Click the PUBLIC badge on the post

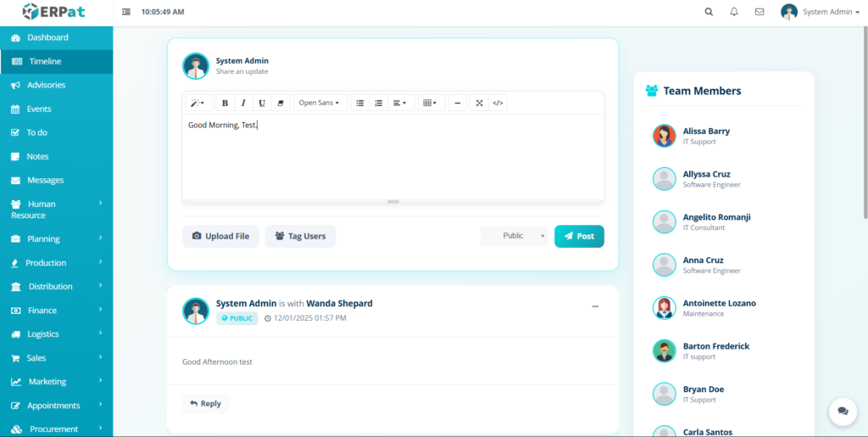[237, 318]
